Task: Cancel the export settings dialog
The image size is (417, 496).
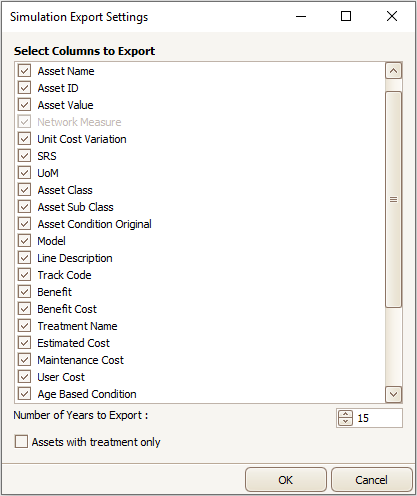Action: [x=371, y=480]
